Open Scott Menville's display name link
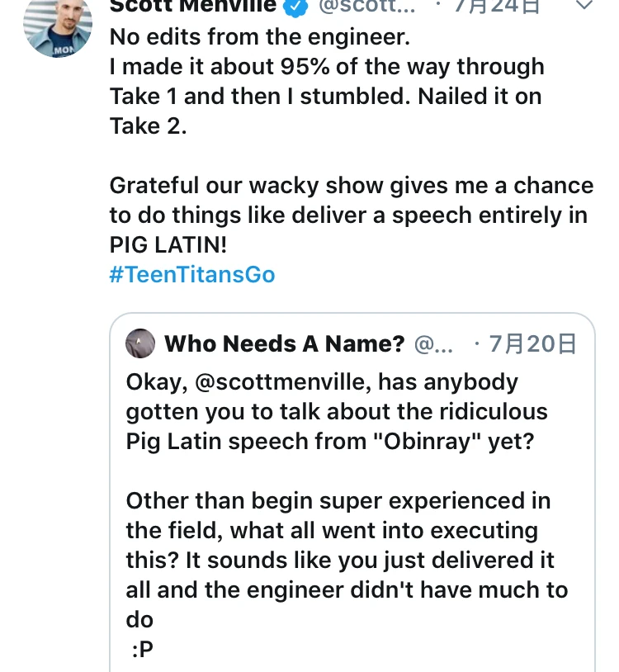619x672 pixels. [195, 7]
